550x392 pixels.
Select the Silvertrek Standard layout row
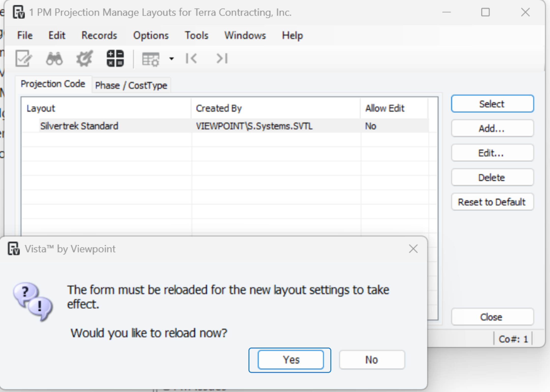coord(79,126)
